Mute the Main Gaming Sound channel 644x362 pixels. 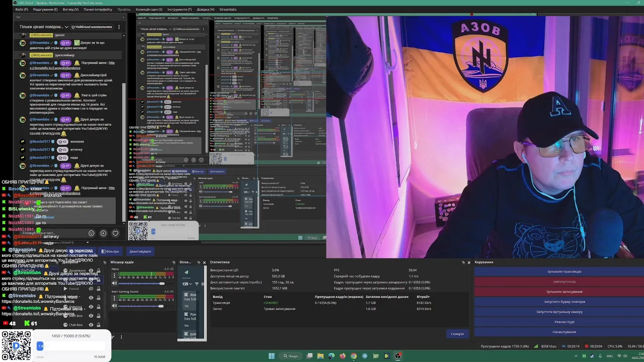[114, 306]
